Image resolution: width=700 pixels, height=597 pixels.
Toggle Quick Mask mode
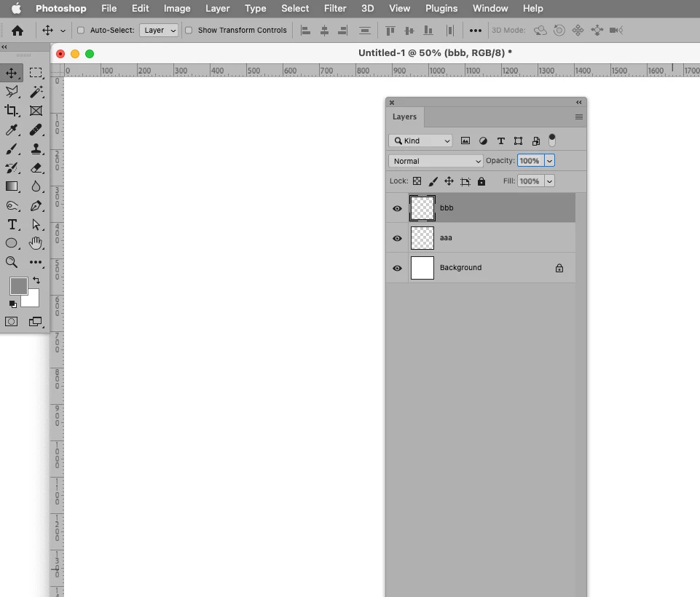click(x=12, y=322)
